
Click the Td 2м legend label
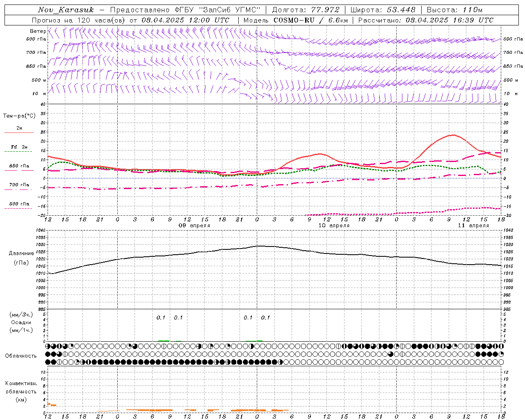pos(19,147)
